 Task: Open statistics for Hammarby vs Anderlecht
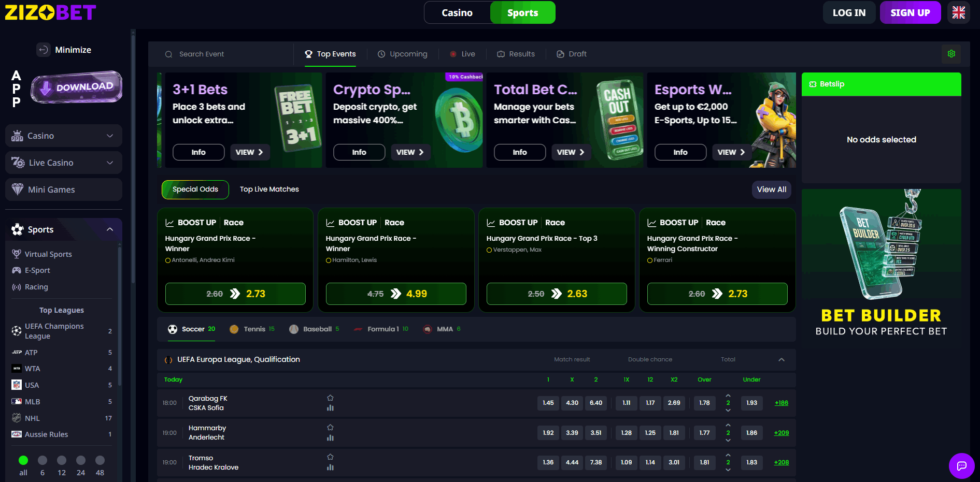330,438
